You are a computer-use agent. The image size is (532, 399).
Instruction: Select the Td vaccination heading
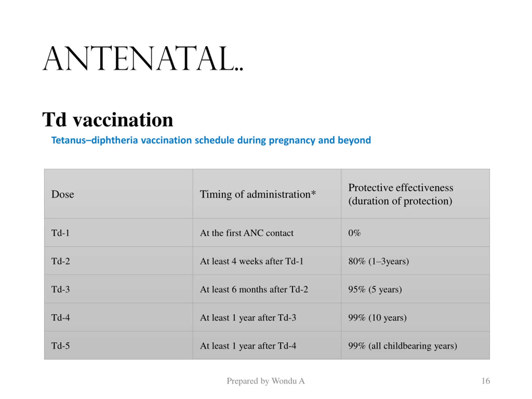tap(108, 119)
